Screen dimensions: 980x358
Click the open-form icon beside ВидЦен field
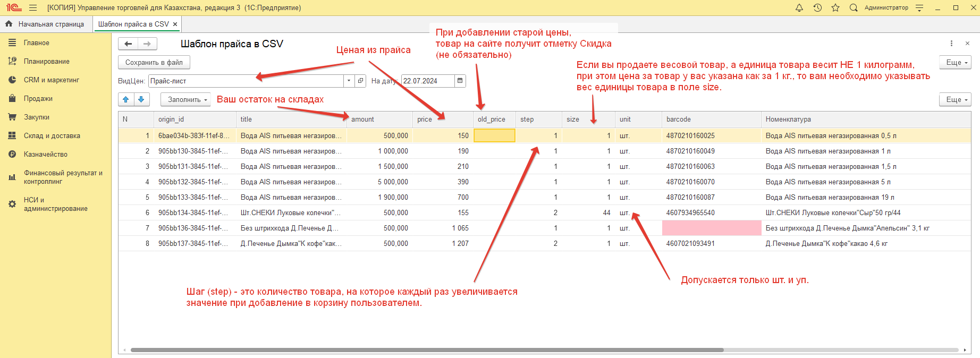pos(361,81)
